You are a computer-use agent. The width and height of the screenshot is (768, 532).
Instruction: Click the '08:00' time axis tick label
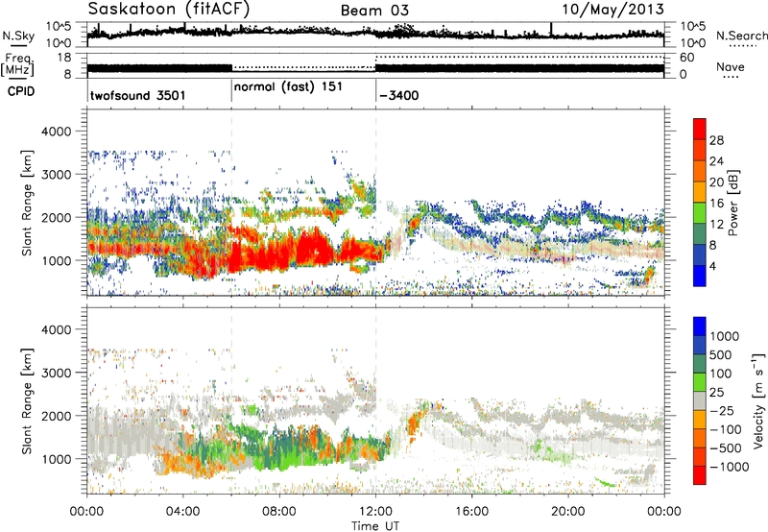pos(279,512)
